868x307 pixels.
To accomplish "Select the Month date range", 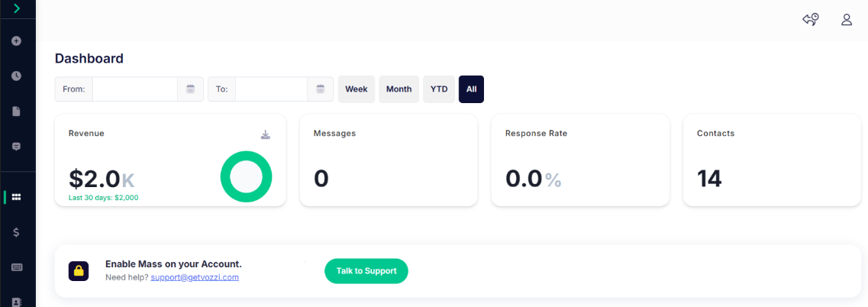I will pos(399,89).
